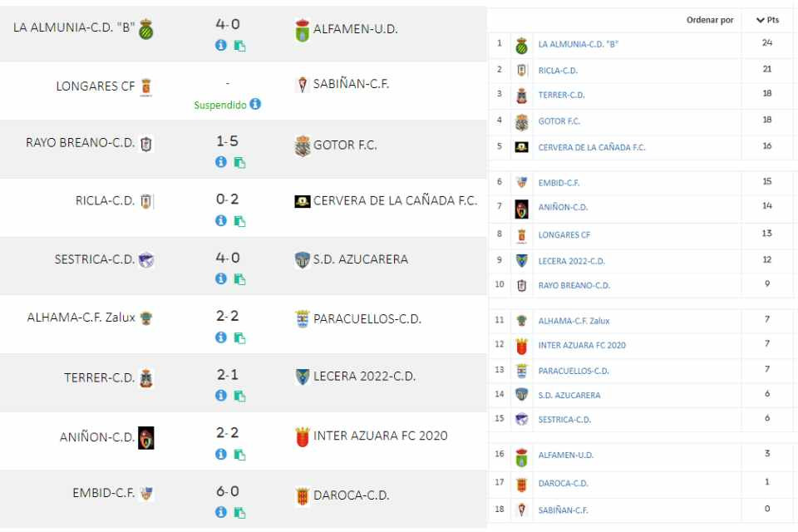Sort standings by Pts column chevron
The image size is (798, 532).
[x=761, y=20]
